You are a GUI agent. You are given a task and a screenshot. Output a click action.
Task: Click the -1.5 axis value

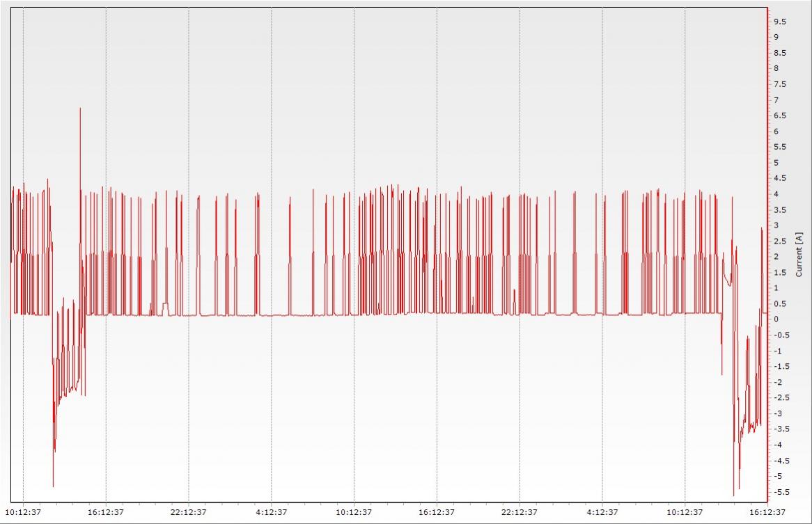click(x=781, y=366)
